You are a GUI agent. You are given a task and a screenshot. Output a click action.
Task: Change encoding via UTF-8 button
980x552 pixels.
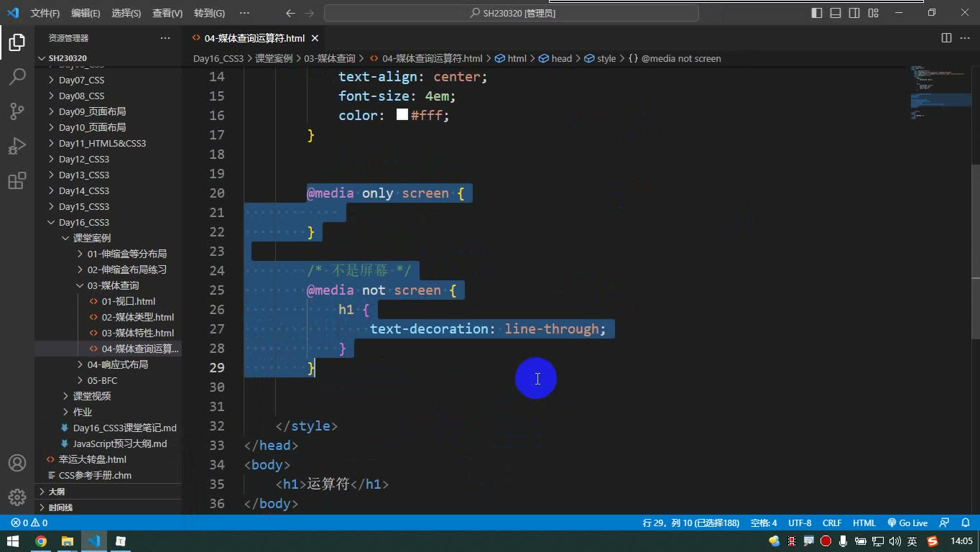[800, 523]
